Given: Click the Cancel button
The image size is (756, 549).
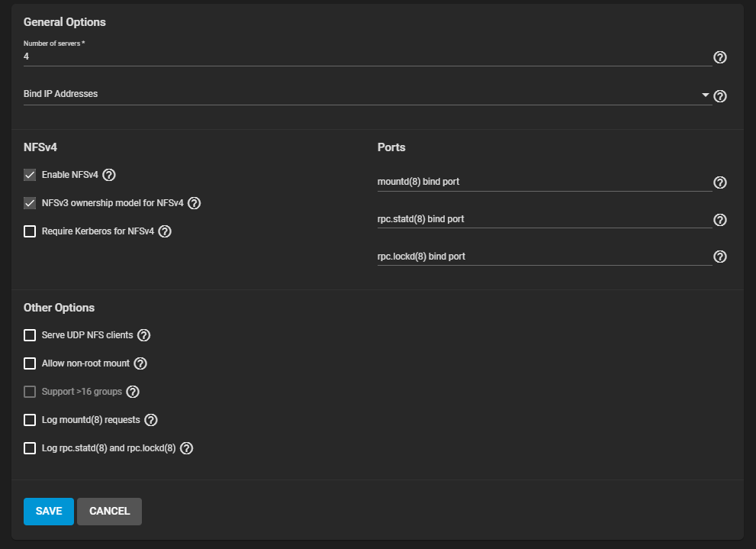Looking at the screenshot, I should pyautogui.click(x=109, y=512).
